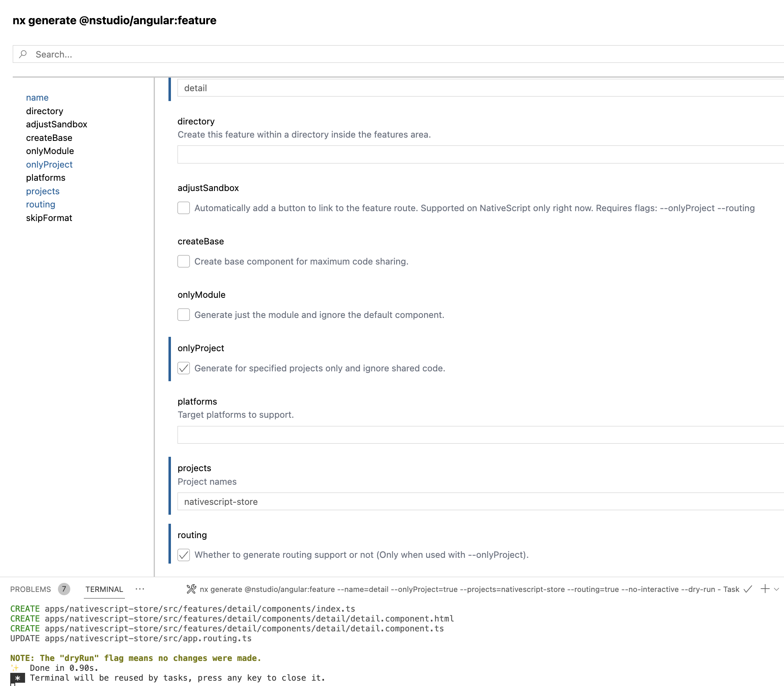784x686 pixels.
Task: Open the skipFormat option link
Action: [x=49, y=218]
